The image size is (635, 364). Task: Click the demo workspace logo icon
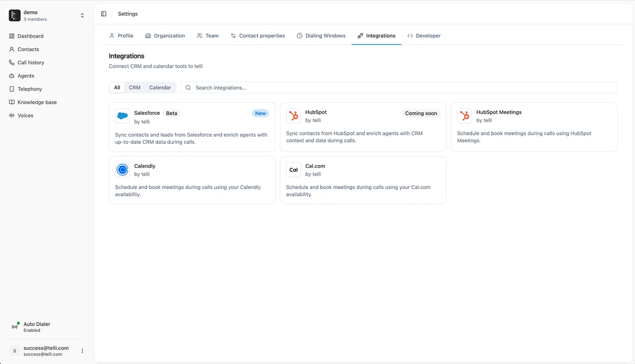pos(14,15)
